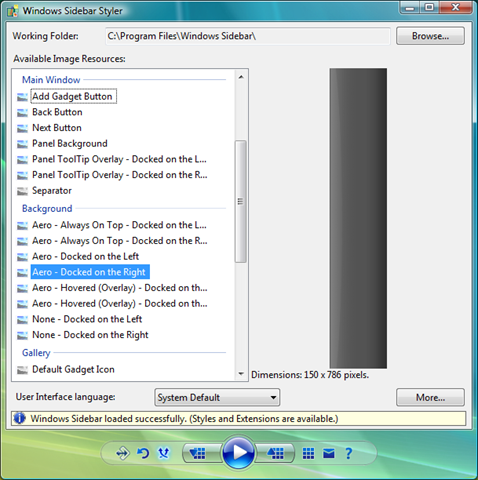
Task: Select the Panel Background item
Action: (x=70, y=144)
